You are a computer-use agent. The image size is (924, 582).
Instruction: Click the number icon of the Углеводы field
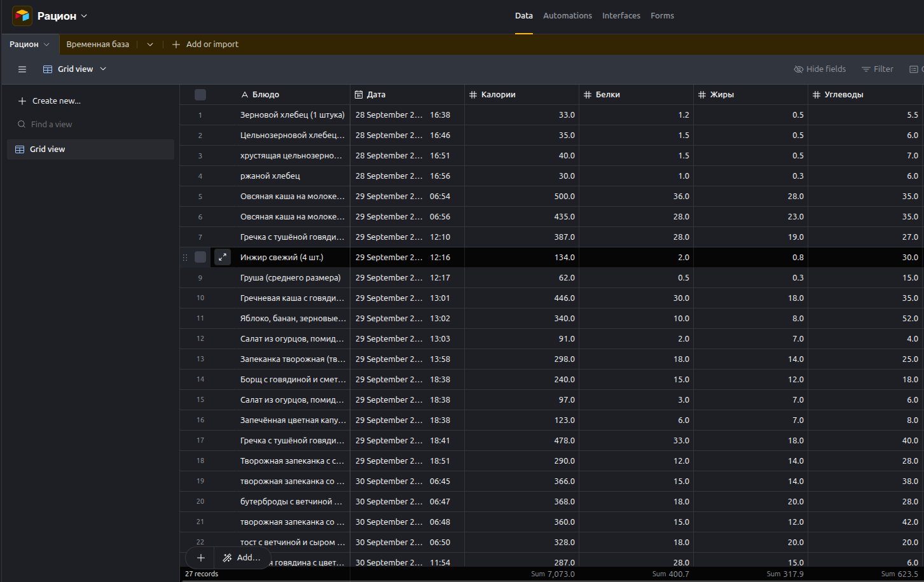817,95
